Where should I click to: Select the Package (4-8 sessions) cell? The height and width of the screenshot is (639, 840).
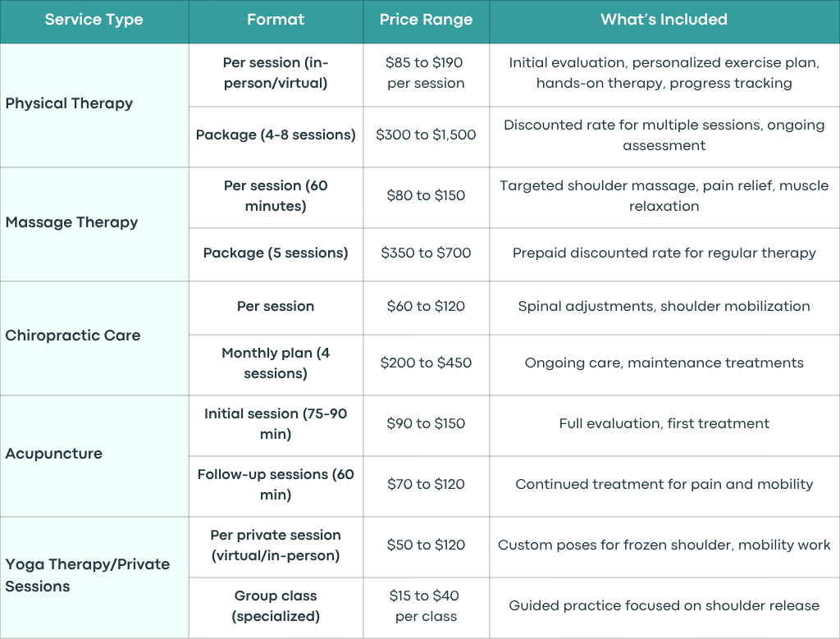click(276, 137)
